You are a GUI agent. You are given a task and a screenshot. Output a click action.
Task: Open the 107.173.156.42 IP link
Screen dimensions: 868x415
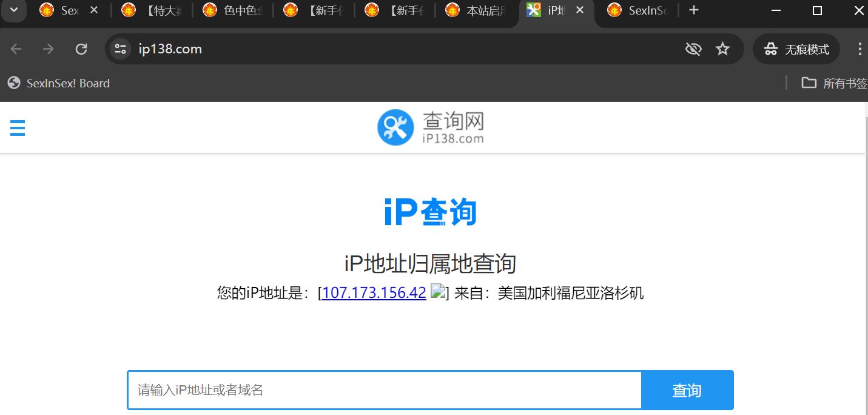374,293
